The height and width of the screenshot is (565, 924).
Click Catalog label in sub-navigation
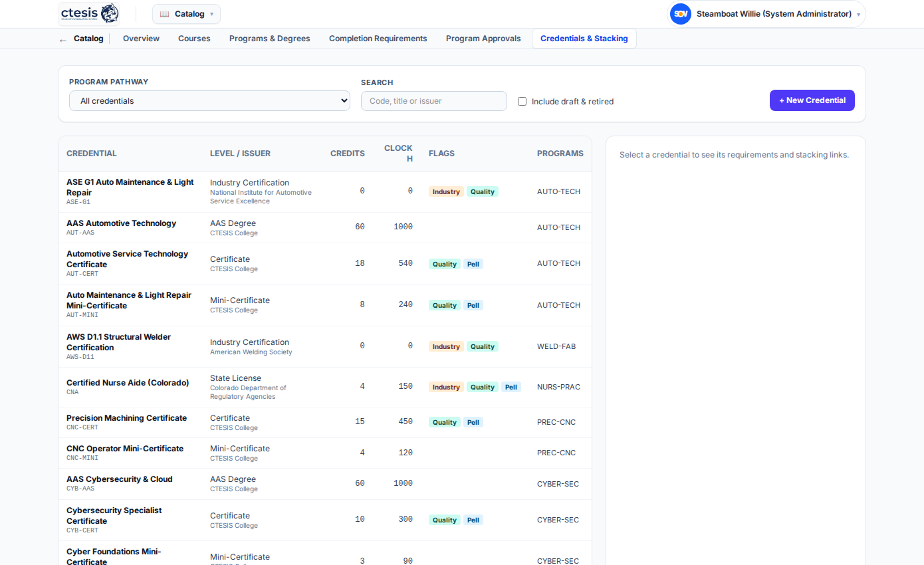pyautogui.click(x=88, y=39)
